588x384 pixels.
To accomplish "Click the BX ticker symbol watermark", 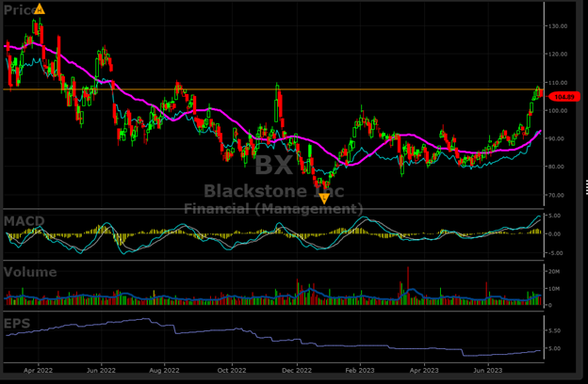I will pos(275,166).
